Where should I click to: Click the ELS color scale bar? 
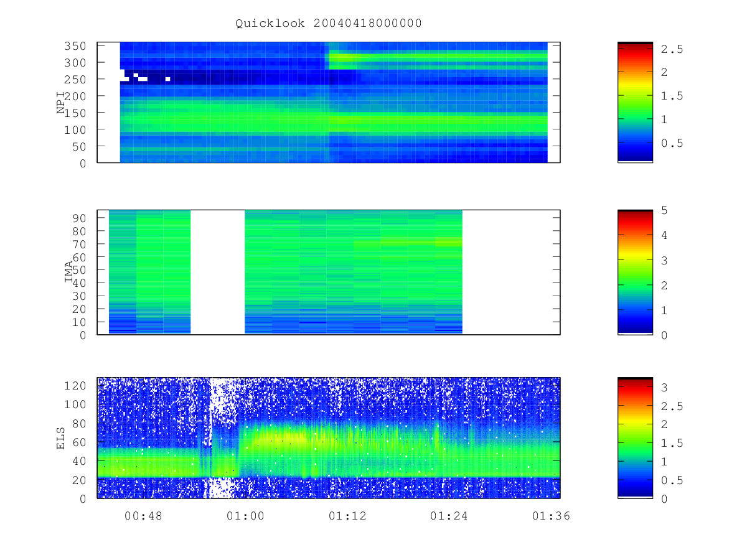tap(635, 438)
